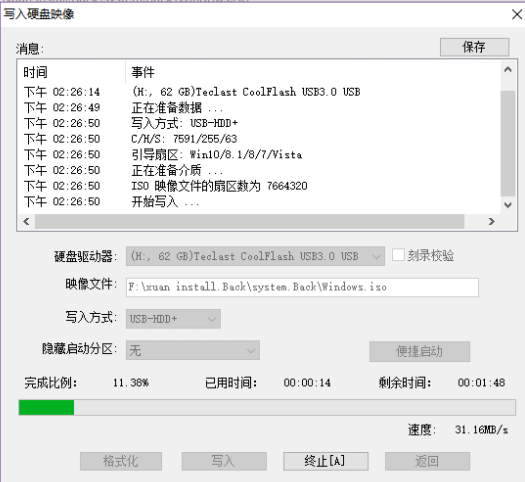Toggle the 刻录校验 checkbox
Screen dimensions: 525x482
point(398,255)
